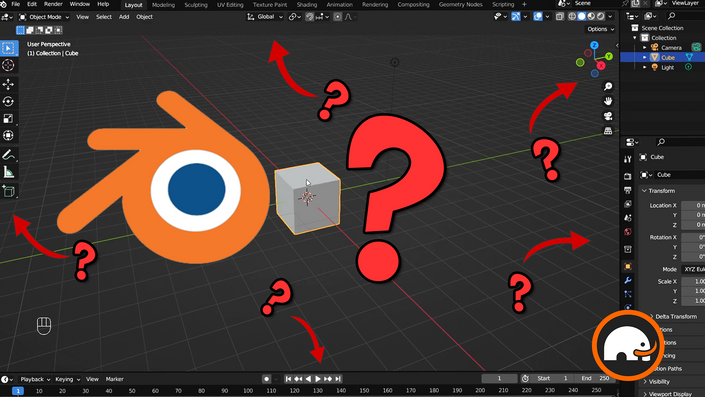
Task: Open Global transform orientation dropdown
Action: click(x=265, y=17)
